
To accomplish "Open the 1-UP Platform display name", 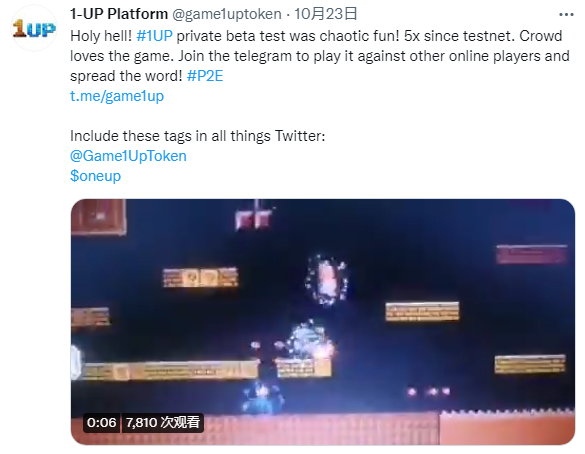I will (x=119, y=14).
